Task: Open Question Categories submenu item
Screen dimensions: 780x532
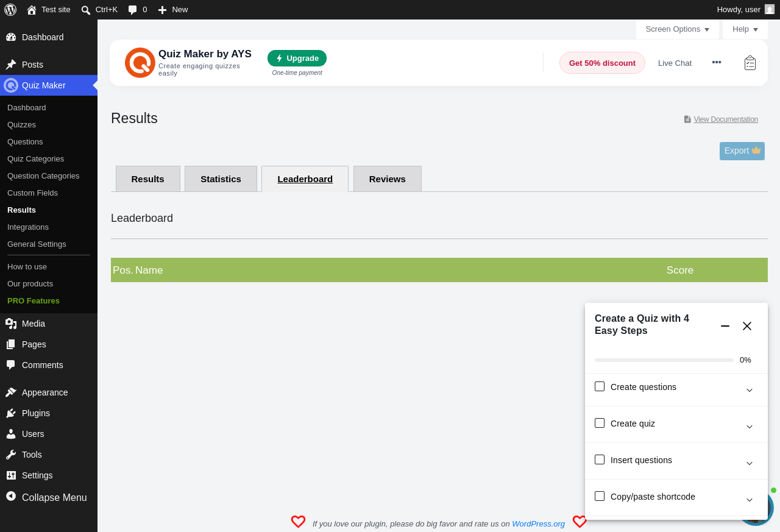Action: point(43,176)
